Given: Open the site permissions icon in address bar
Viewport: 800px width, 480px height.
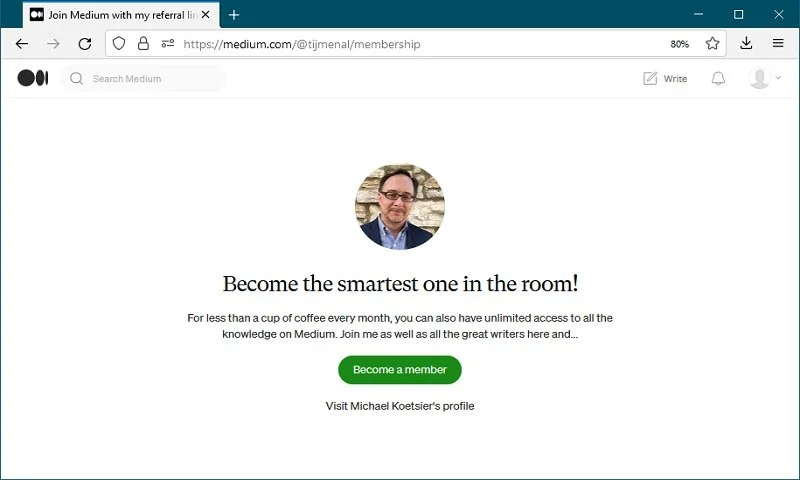Looking at the screenshot, I should pyautogui.click(x=168, y=44).
